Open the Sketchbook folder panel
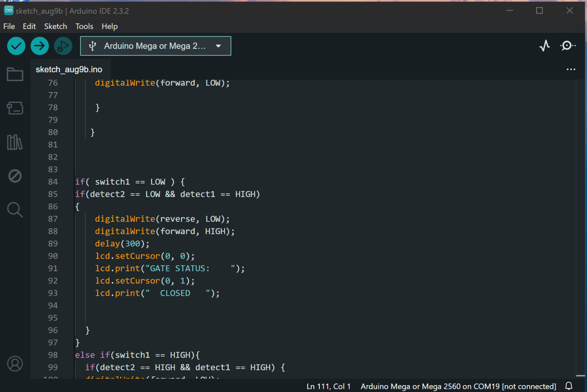 [15, 75]
